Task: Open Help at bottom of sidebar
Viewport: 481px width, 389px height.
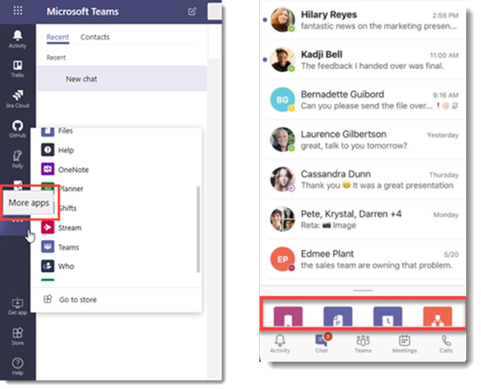Action: (x=17, y=366)
